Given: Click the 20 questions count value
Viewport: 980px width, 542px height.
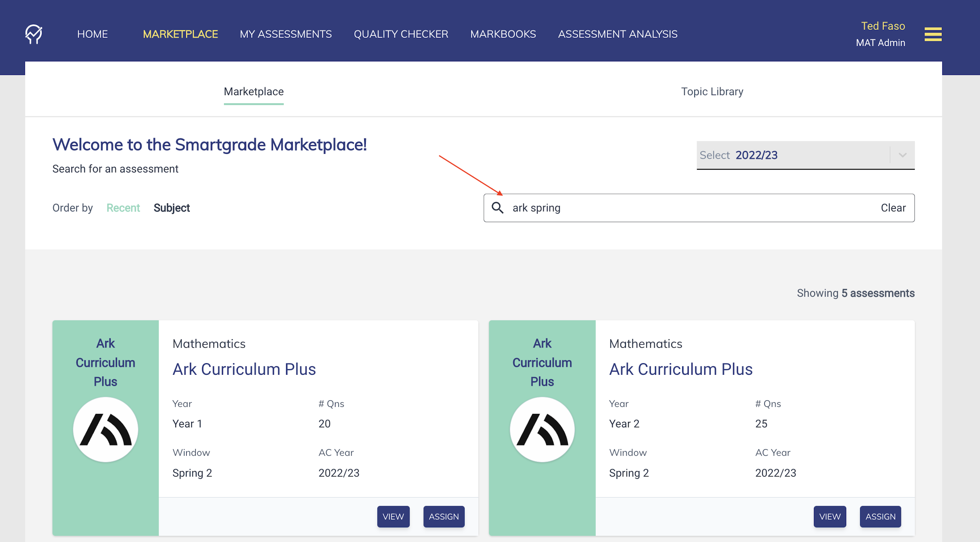Looking at the screenshot, I should (x=324, y=424).
